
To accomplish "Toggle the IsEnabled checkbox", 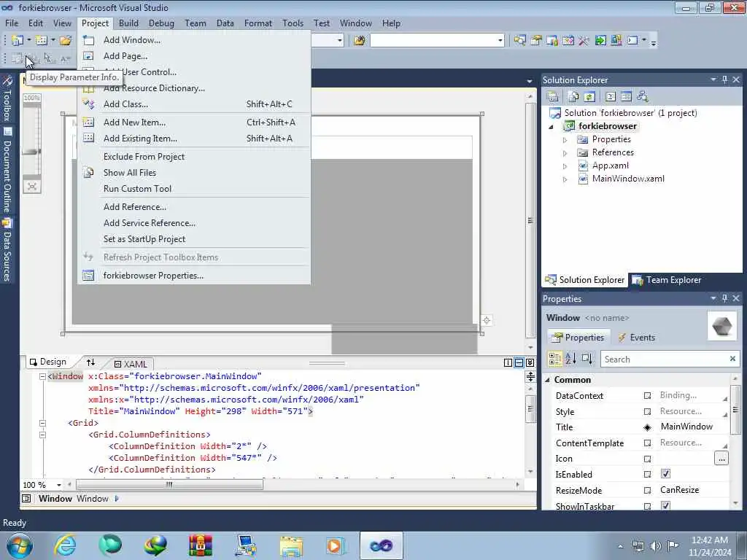I will (x=665, y=474).
